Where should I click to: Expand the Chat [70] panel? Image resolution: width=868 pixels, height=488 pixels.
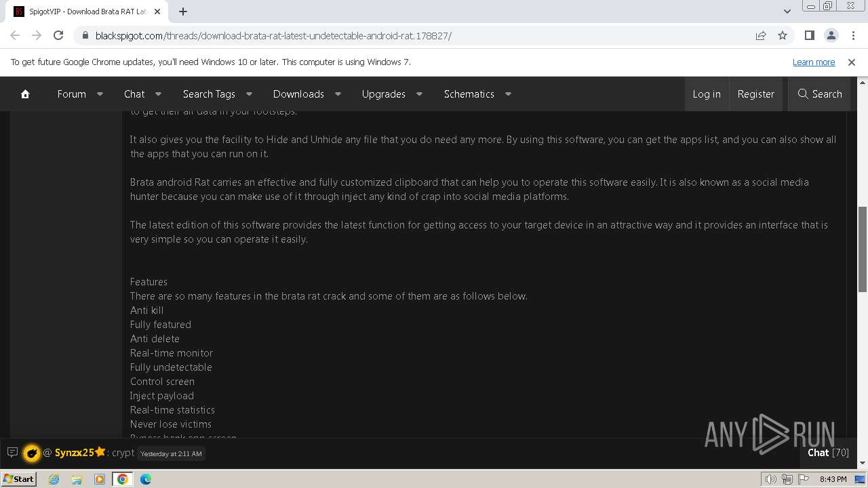828,452
